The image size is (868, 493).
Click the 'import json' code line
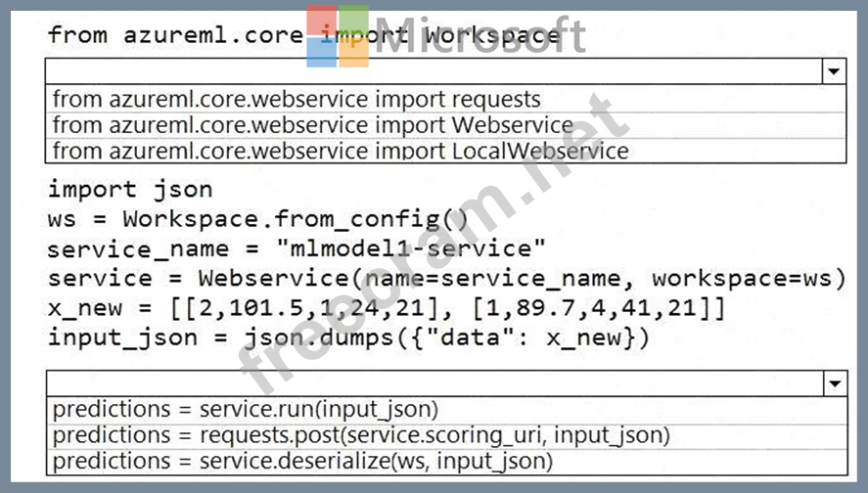point(129,189)
